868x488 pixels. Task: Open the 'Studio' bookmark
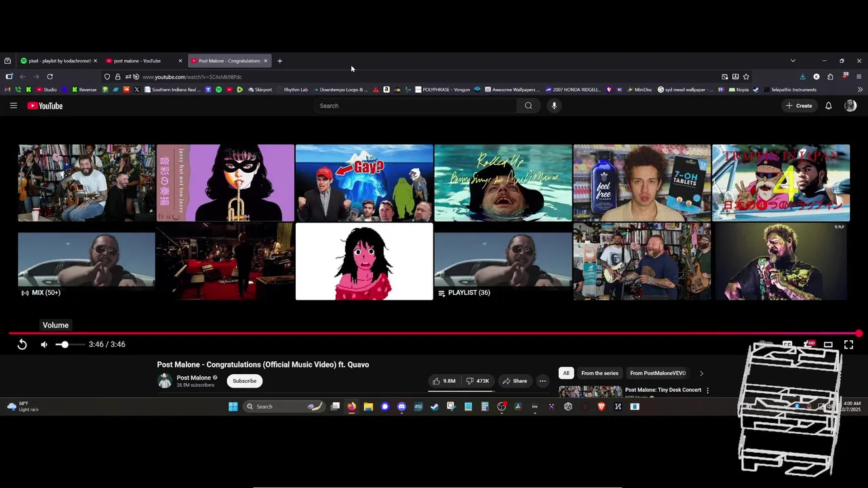47,89
